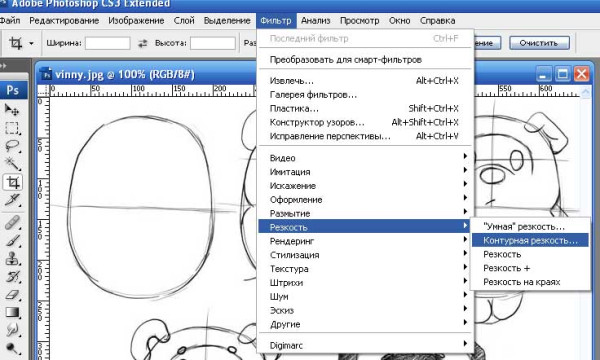Viewport: 600px width, 360px height.
Task: Choose plain Резкость in submenu
Action: [530, 254]
